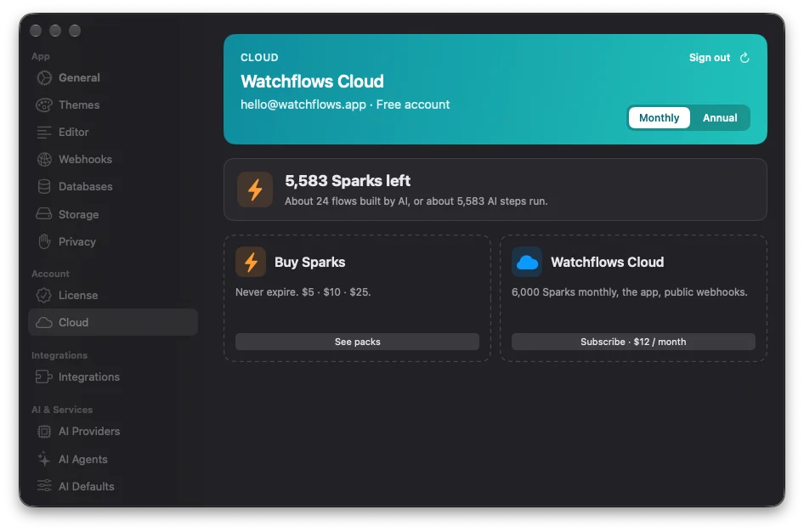Click the Databases cylinder icon
This screenshot has height=532, width=804.
coord(44,187)
